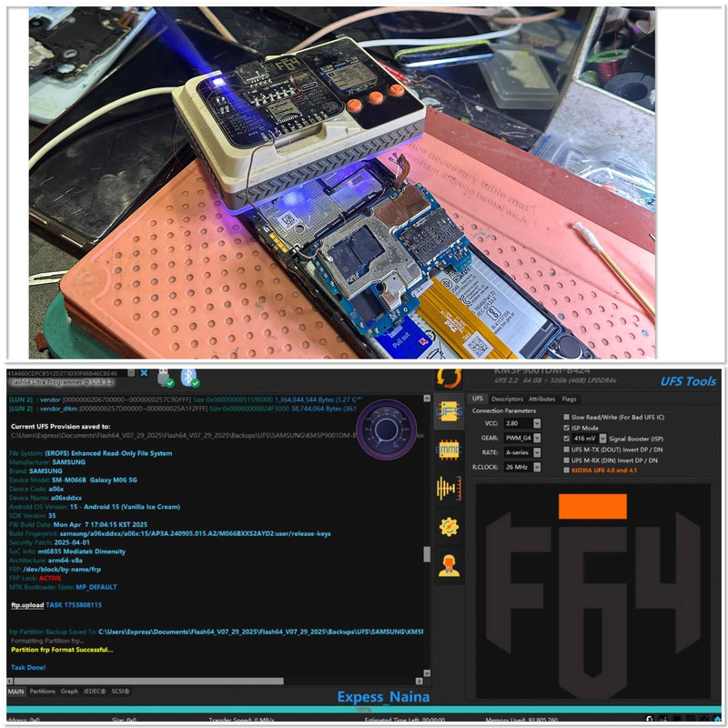728x728 pixels.
Task: Click 'SoC Info: mt6835 Mediatek Dimensity' line
Action: coord(67,551)
